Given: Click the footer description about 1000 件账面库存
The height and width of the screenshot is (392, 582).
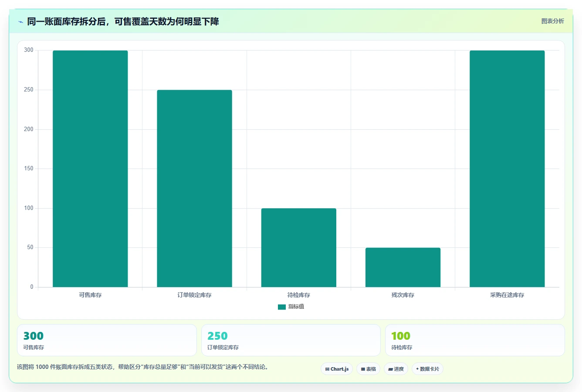Looking at the screenshot, I should 144,367.
